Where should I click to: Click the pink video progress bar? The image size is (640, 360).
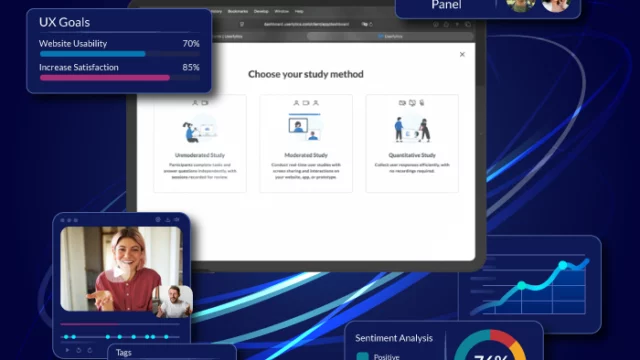90,324
